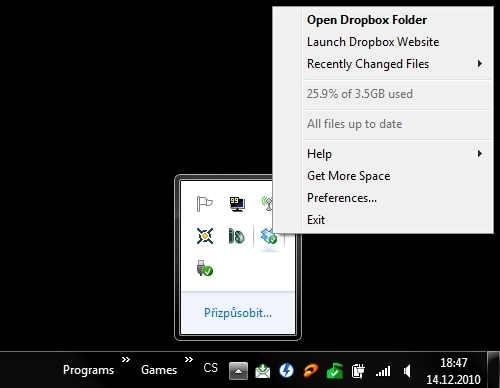Click the All files up to date status

(354, 124)
